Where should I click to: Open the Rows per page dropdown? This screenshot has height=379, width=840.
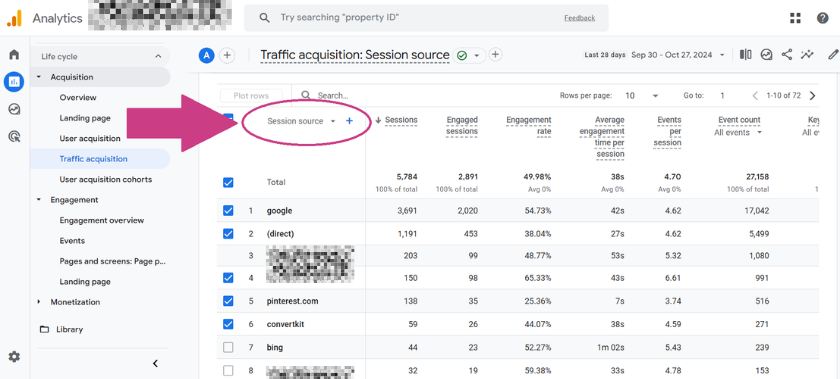[643, 95]
